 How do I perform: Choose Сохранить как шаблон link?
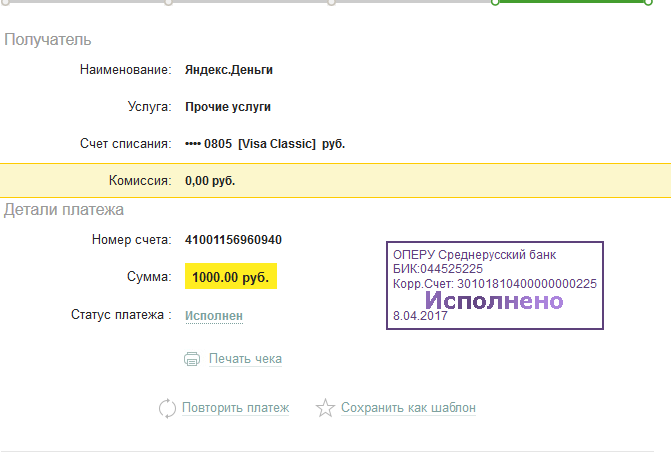tap(408, 408)
